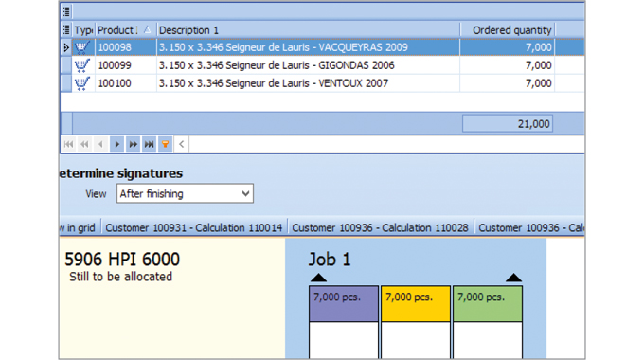Select the shopping cart icon for product 100099
The height and width of the screenshot is (360, 644).
click(x=82, y=65)
